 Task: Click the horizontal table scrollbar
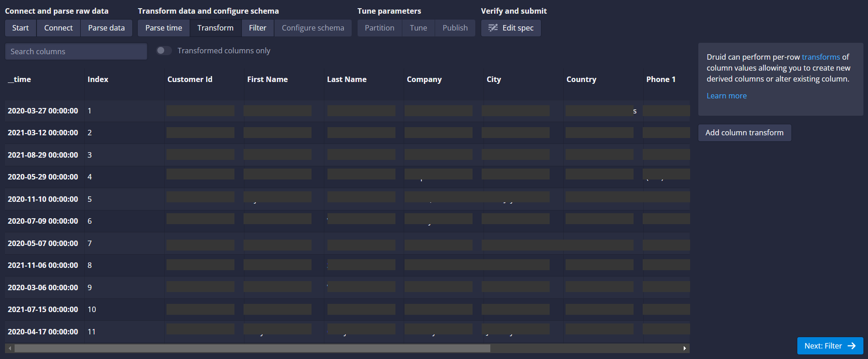pyautogui.click(x=252, y=349)
